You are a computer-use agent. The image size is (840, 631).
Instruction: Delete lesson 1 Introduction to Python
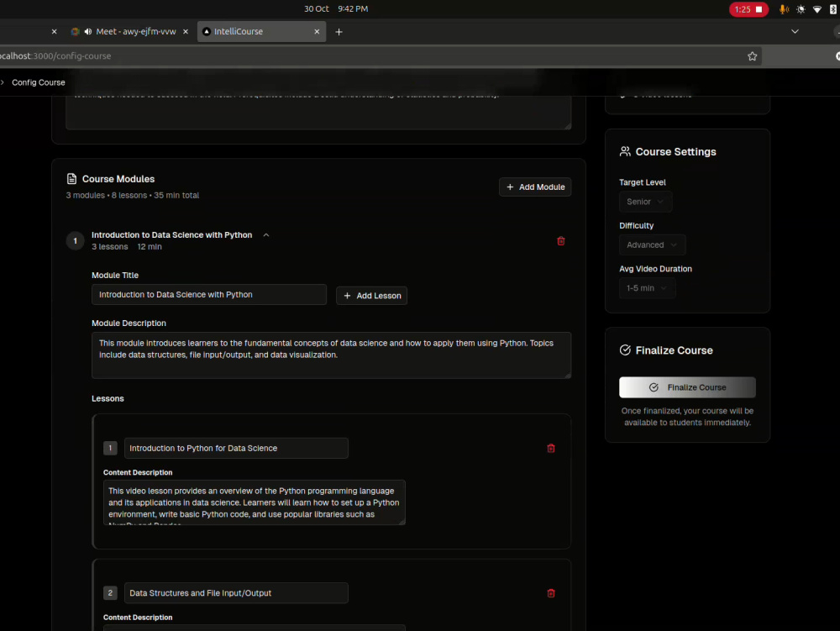coord(551,449)
